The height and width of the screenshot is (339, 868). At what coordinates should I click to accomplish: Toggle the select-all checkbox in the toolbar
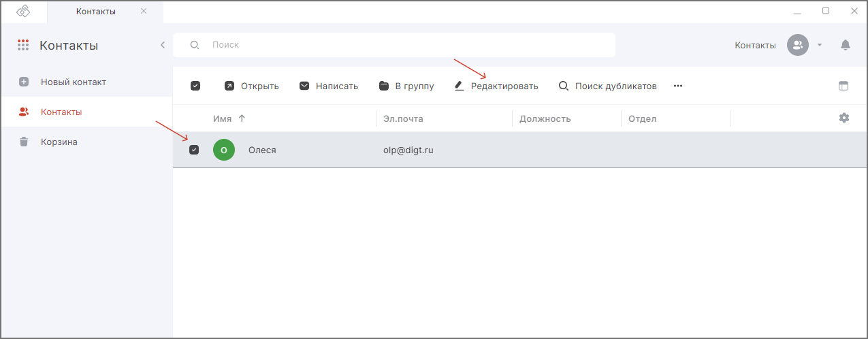tap(195, 86)
